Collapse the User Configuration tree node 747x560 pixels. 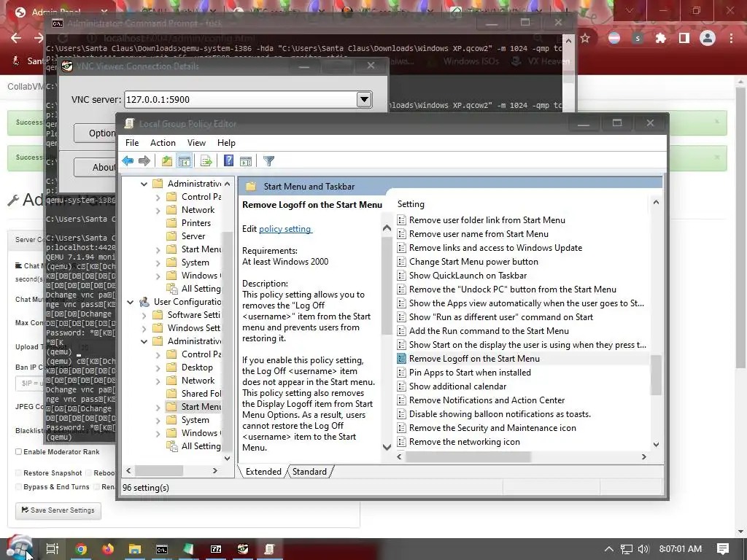click(x=130, y=302)
